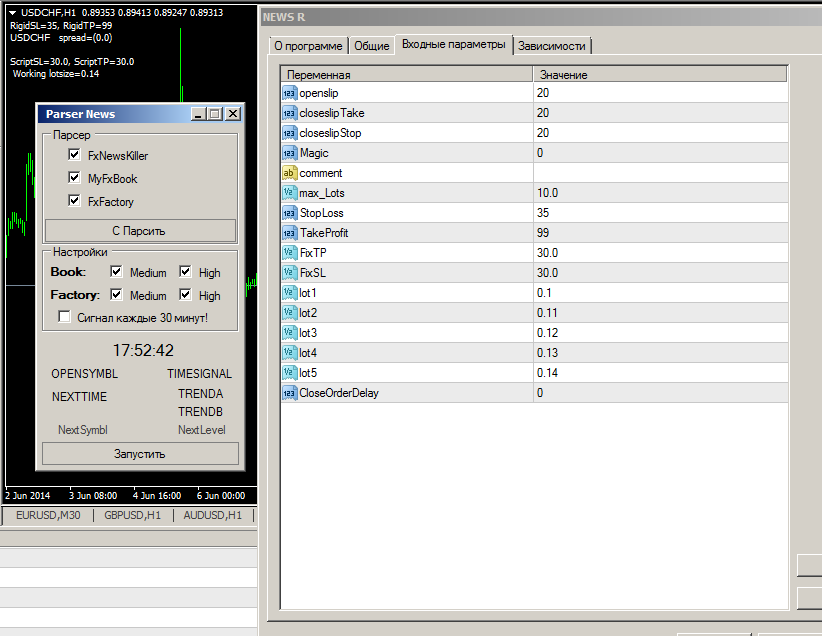Click the CloseOrderDelay variable type icon
Screen dimensions: 822x636
point(289,393)
